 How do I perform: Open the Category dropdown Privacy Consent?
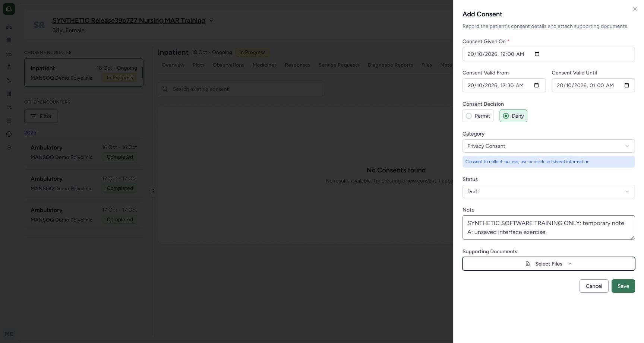tap(549, 146)
